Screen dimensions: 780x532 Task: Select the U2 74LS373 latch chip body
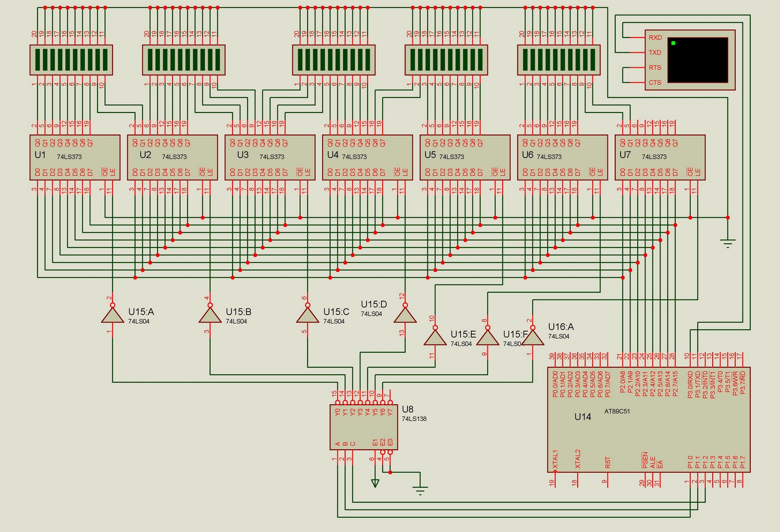click(x=173, y=157)
